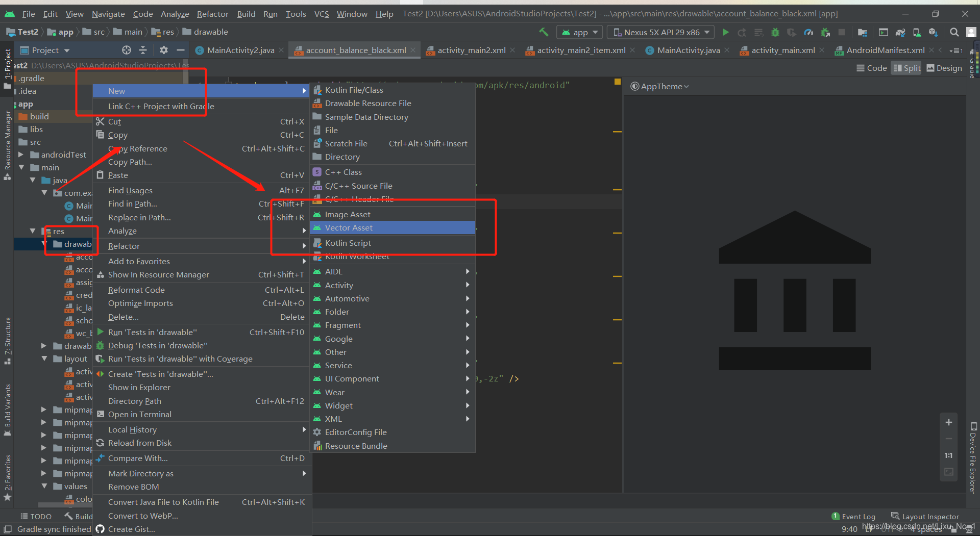Select Vector Asset in the New submenu
Viewport: 980px width, 536px height.
point(393,227)
